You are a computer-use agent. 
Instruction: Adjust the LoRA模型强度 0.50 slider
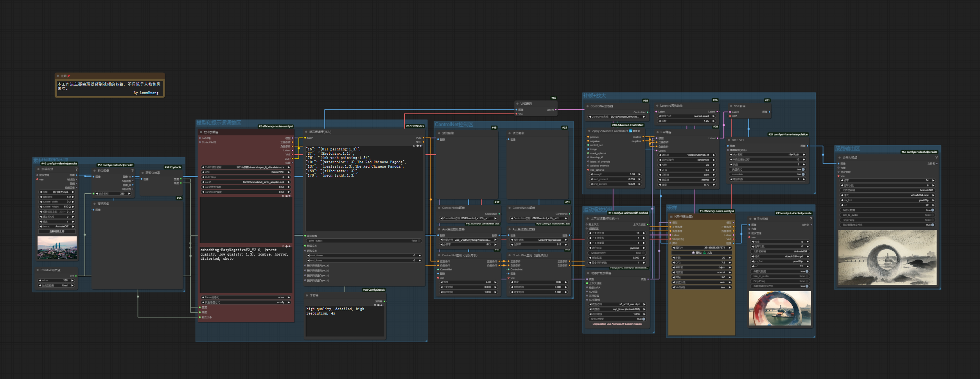point(246,187)
